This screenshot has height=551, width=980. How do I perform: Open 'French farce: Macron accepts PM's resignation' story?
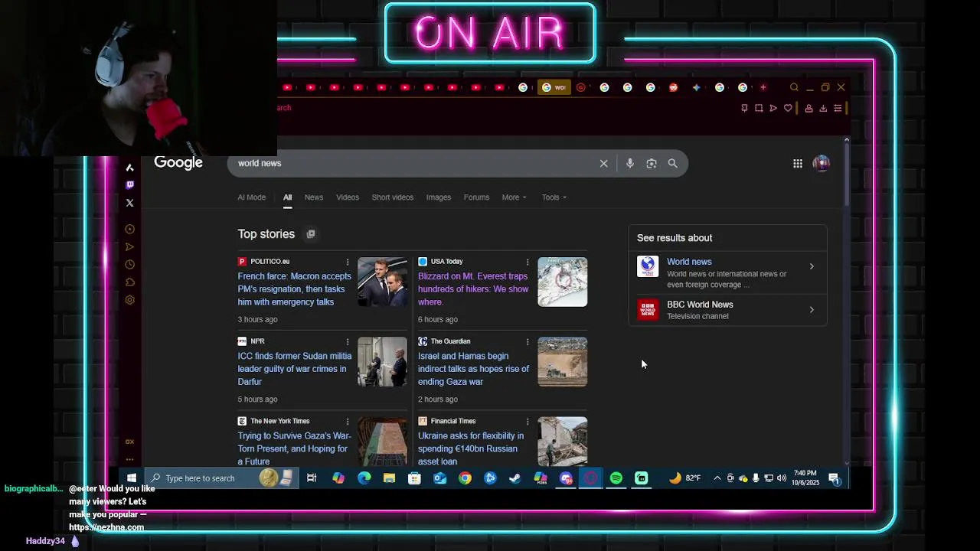click(x=295, y=289)
